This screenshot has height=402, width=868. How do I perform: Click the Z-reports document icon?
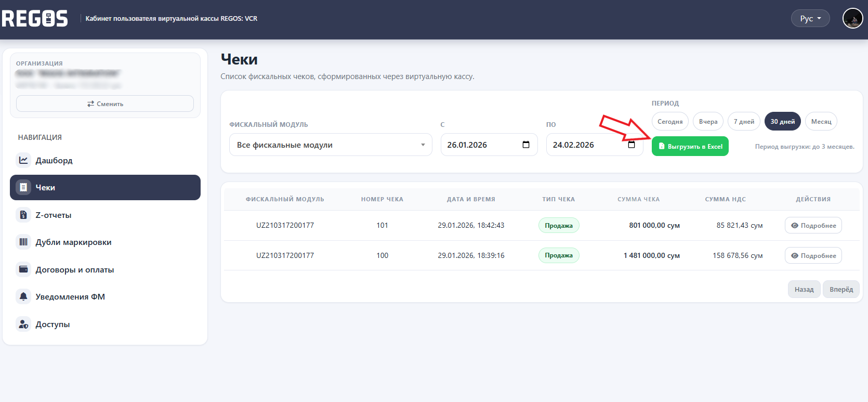(23, 215)
